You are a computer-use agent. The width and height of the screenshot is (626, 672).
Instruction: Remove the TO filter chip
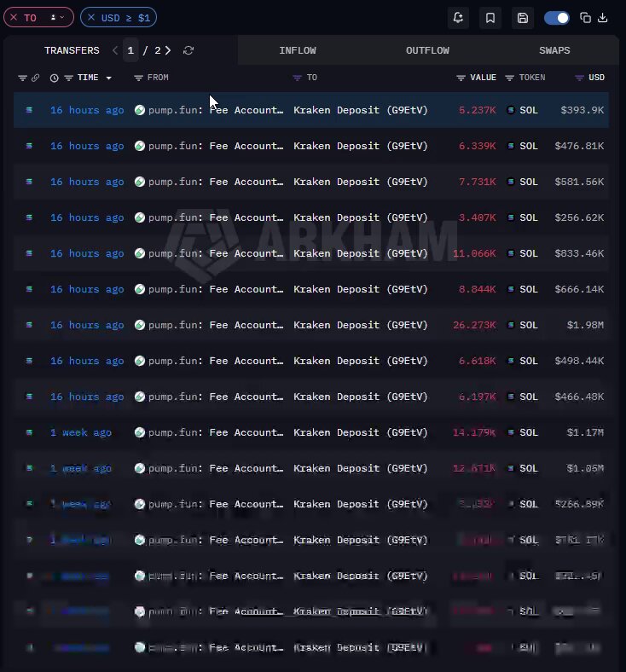click(14, 18)
